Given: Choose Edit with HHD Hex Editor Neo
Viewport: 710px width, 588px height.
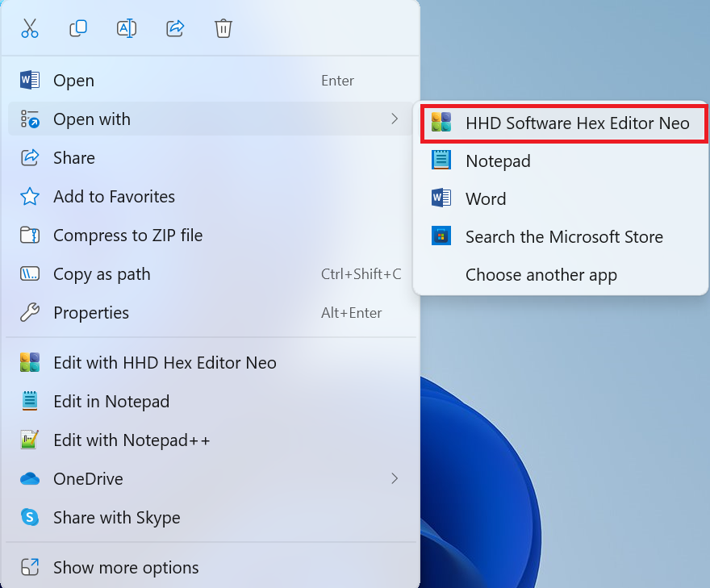Looking at the screenshot, I should (x=211, y=363).
